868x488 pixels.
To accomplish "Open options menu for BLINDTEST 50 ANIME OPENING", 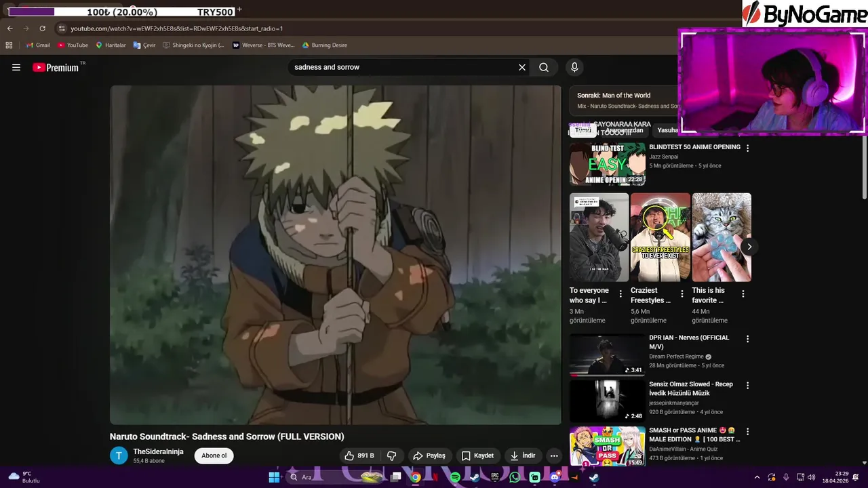I will (x=748, y=148).
